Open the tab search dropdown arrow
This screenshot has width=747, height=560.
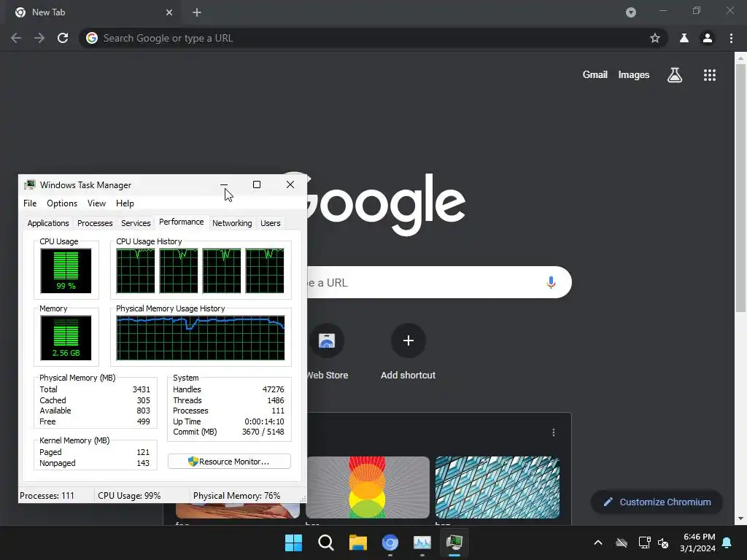pos(631,12)
